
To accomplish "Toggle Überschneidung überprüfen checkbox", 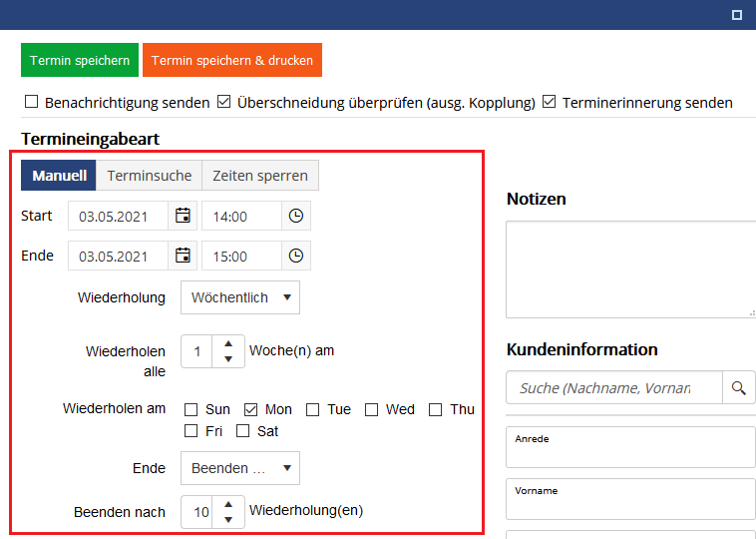I will click(x=223, y=102).
